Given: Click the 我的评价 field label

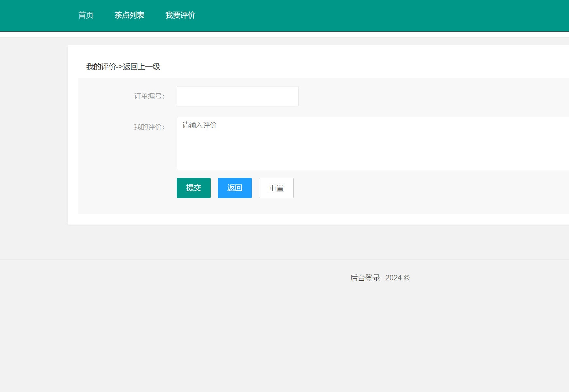Looking at the screenshot, I should pyautogui.click(x=149, y=127).
